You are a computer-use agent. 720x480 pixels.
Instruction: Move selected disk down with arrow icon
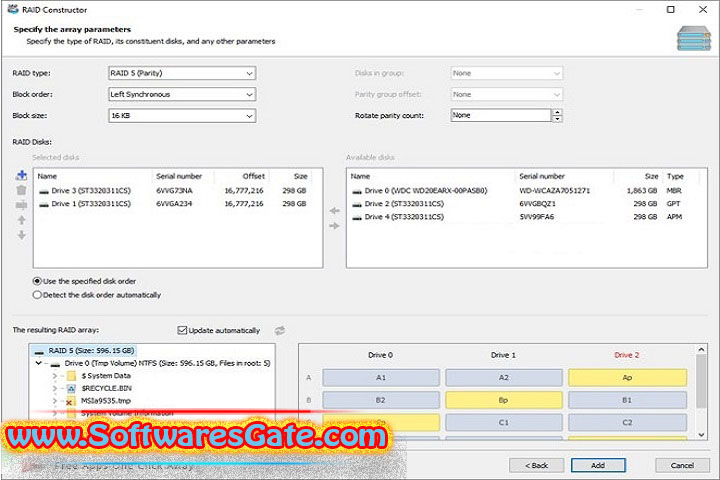tap(21, 235)
